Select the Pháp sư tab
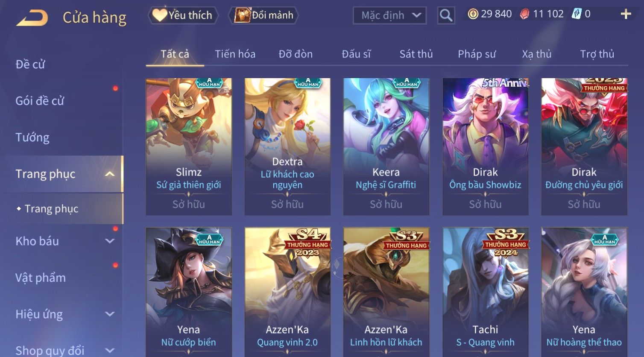The height and width of the screenshot is (357, 644). click(x=477, y=54)
